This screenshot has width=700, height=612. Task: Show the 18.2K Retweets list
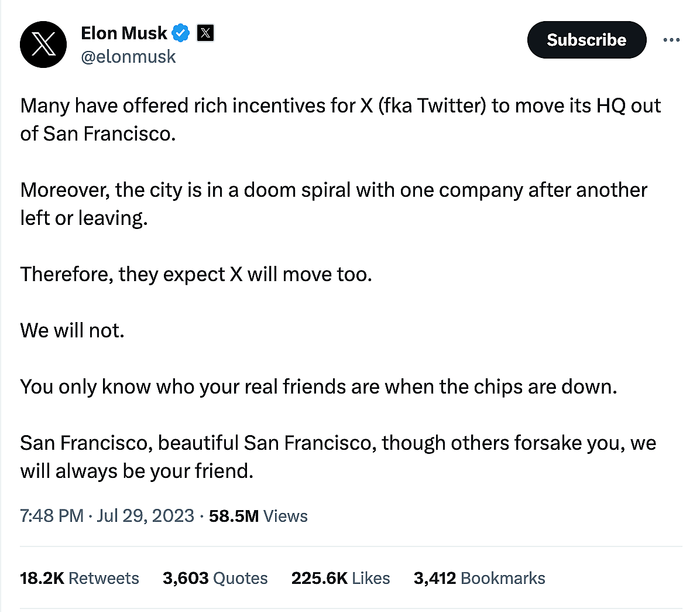click(80, 579)
